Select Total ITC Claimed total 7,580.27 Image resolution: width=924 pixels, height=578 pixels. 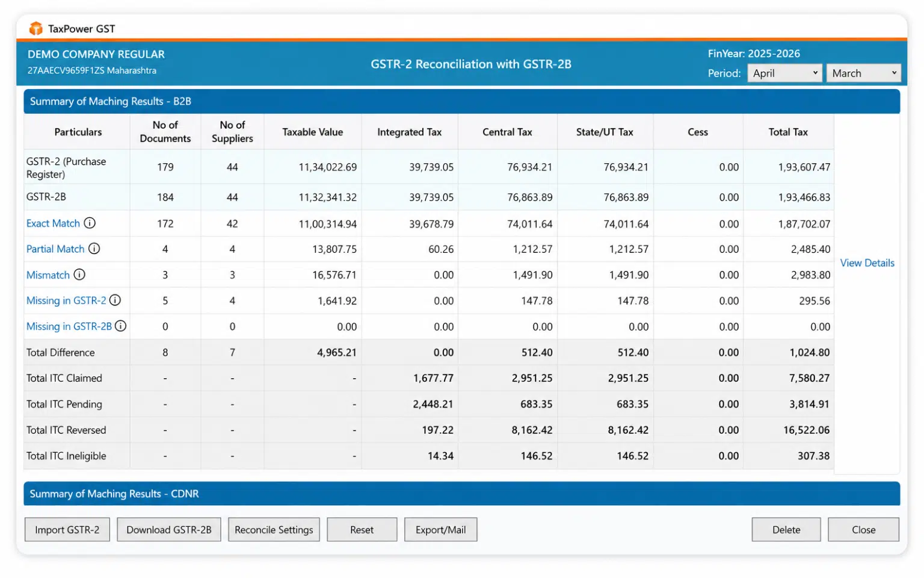pos(810,379)
